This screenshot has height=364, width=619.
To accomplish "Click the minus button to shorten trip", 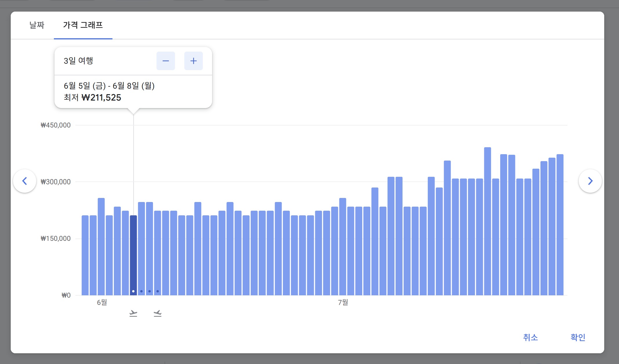I will click(x=165, y=61).
